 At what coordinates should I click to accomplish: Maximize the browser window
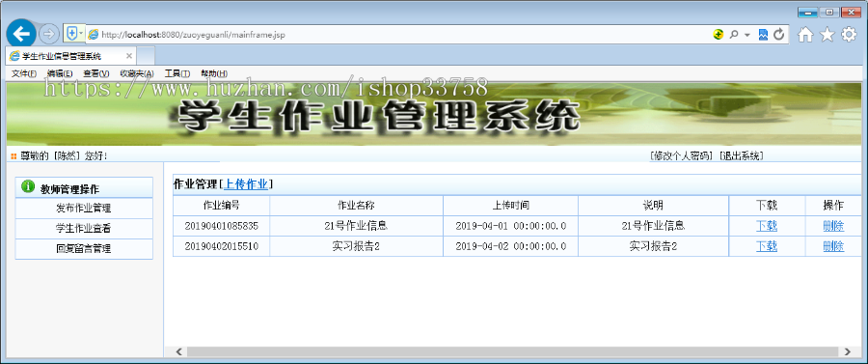829,13
